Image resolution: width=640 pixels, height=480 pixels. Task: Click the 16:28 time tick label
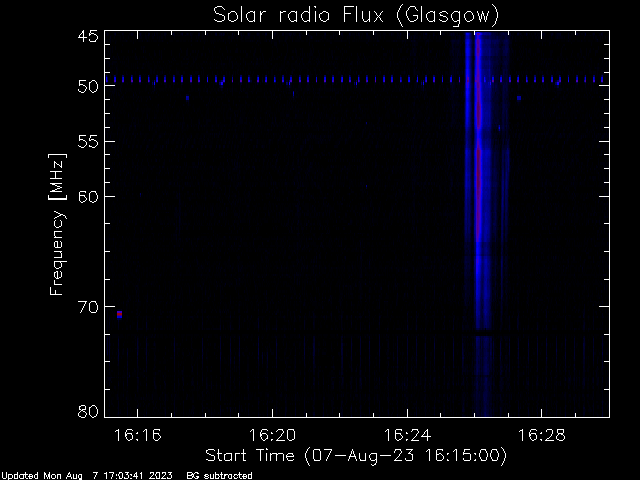click(542, 435)
